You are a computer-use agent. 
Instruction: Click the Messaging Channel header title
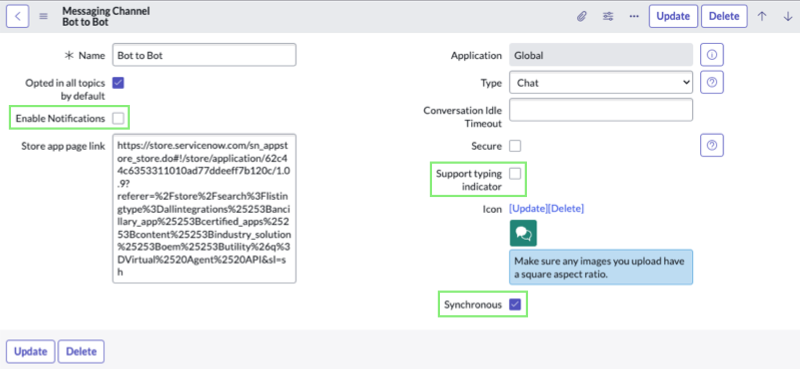[x=106, y=11]
